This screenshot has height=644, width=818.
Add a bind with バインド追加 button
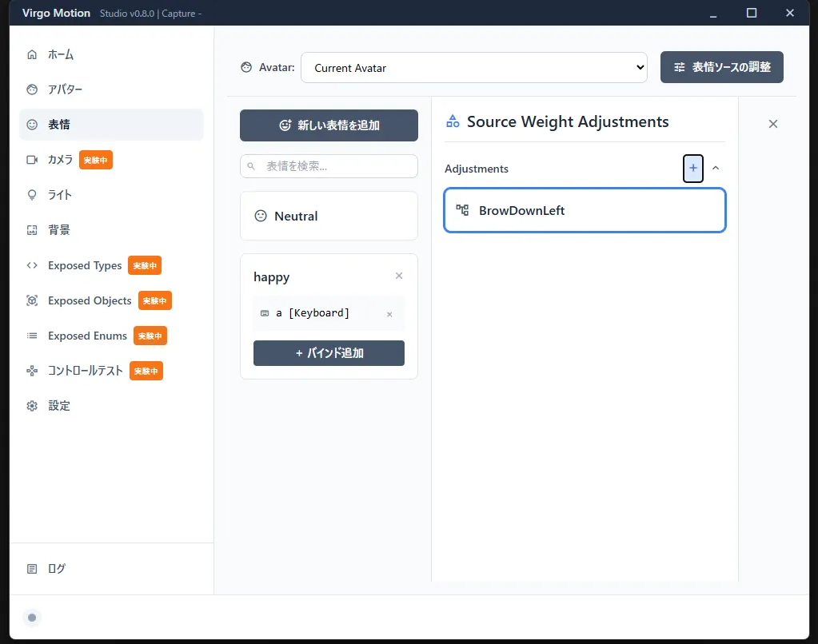click(x=329, y=353)
